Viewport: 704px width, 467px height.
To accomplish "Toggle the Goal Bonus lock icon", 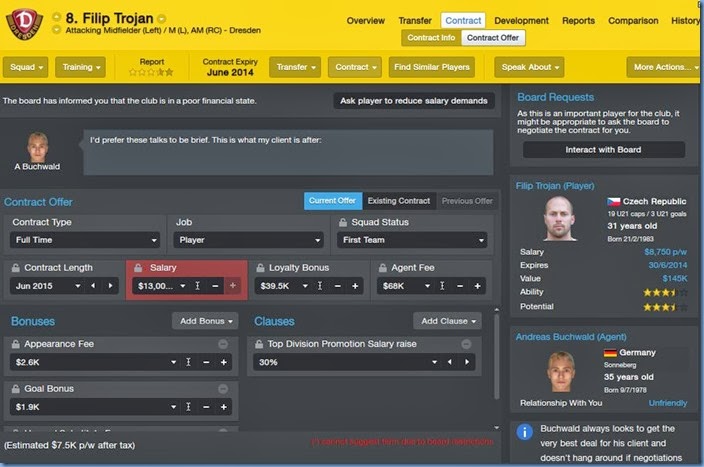I will click(16, 389).
